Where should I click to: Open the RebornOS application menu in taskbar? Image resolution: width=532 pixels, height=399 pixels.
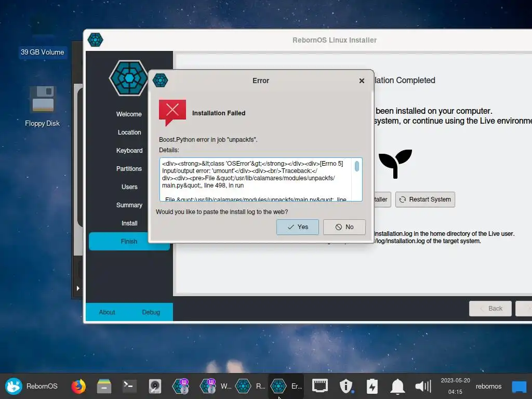[x=31, y=386]
